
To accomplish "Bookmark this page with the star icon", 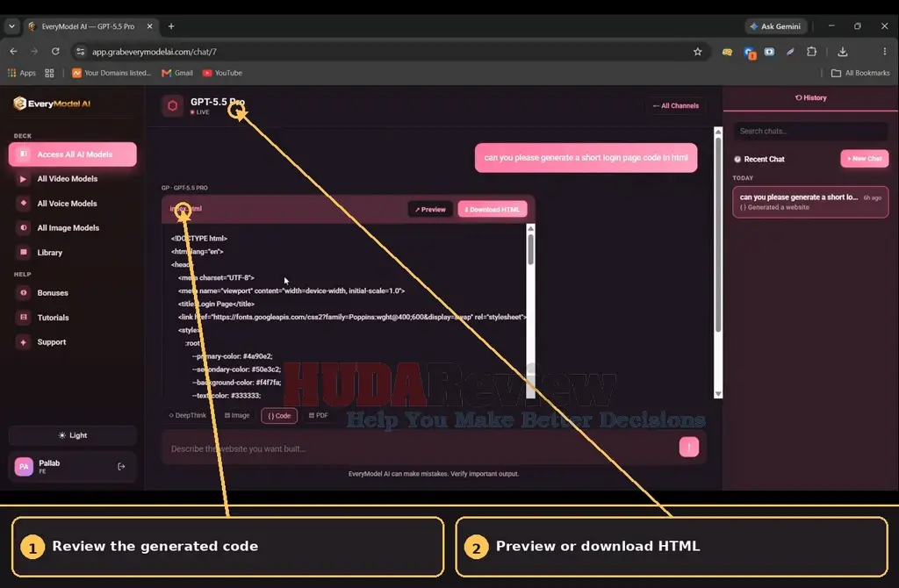I will tap(697, 52).
